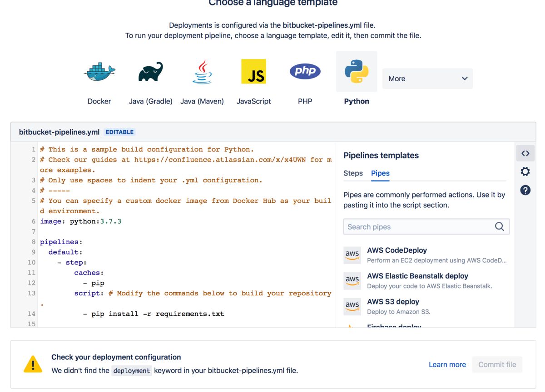Click the Deploy to Amazon S3 description
Image resolution: width=545 pixels, height=392 pixels.
[399, 312]
